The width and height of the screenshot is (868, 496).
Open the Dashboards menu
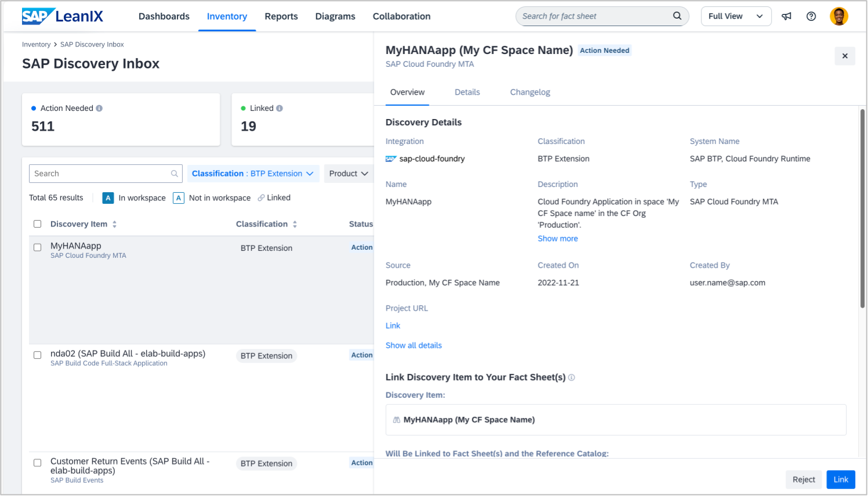click(164, 16)
